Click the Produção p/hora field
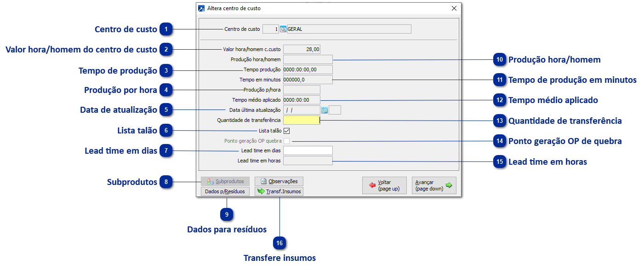The image size is (644, 271). click(302, 90)
